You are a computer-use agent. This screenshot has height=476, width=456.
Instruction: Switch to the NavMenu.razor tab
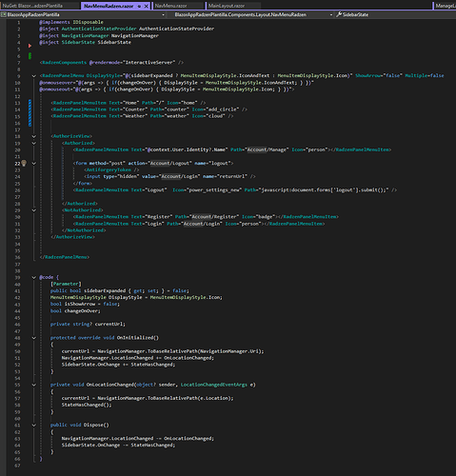(x=178, y=6)
